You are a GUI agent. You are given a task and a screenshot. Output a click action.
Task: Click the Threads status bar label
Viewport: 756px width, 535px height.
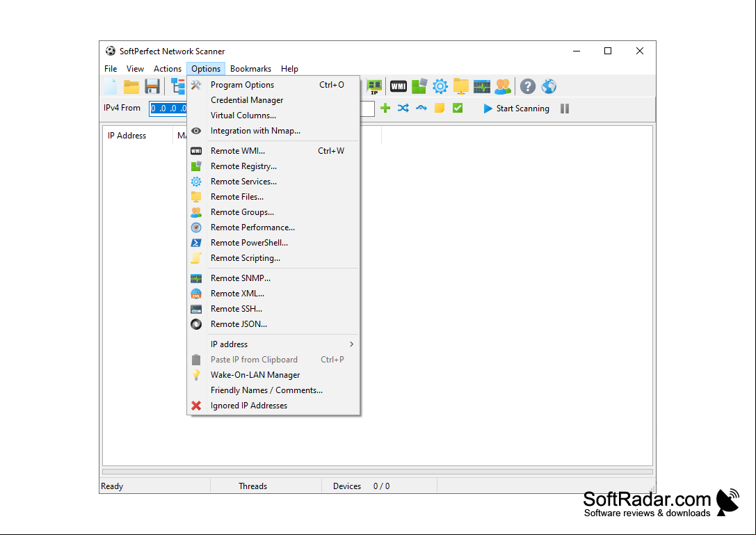pyautogui.click(x=252, y=486)
